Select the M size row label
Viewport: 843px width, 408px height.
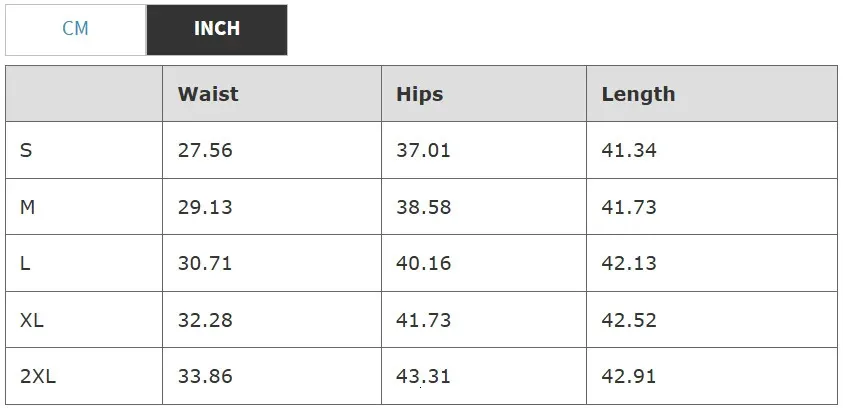[28, 207]
